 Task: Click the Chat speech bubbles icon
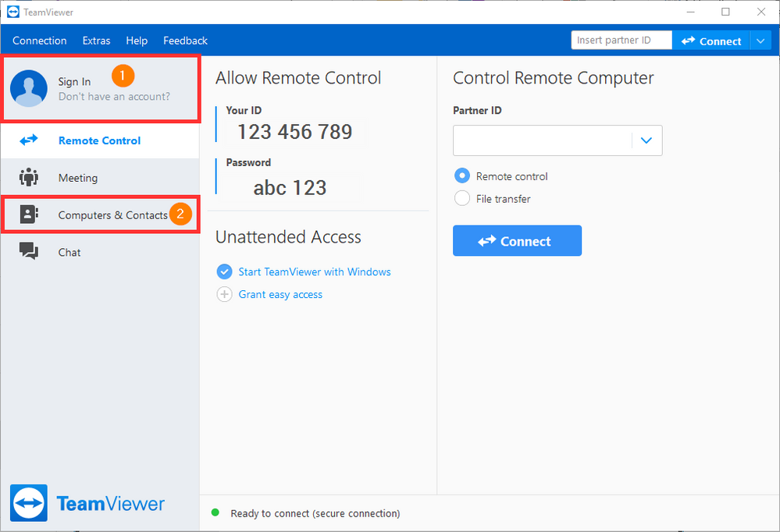29,251
